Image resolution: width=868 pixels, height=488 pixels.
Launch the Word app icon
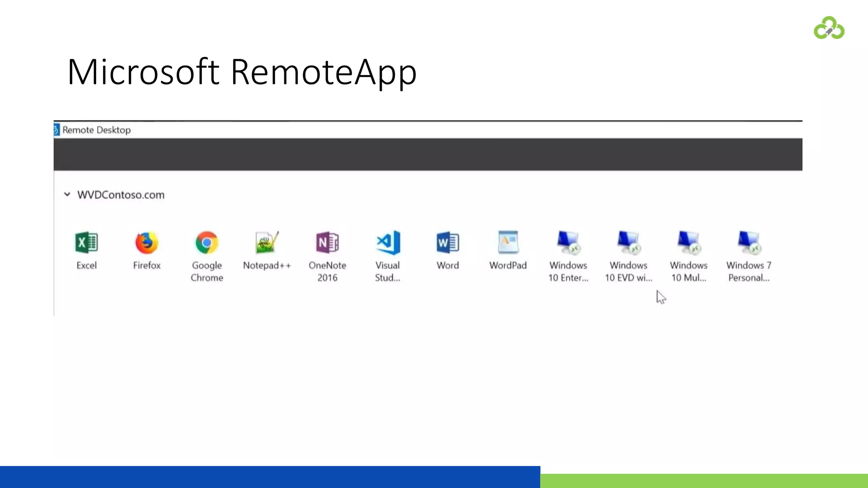point(448,243)
